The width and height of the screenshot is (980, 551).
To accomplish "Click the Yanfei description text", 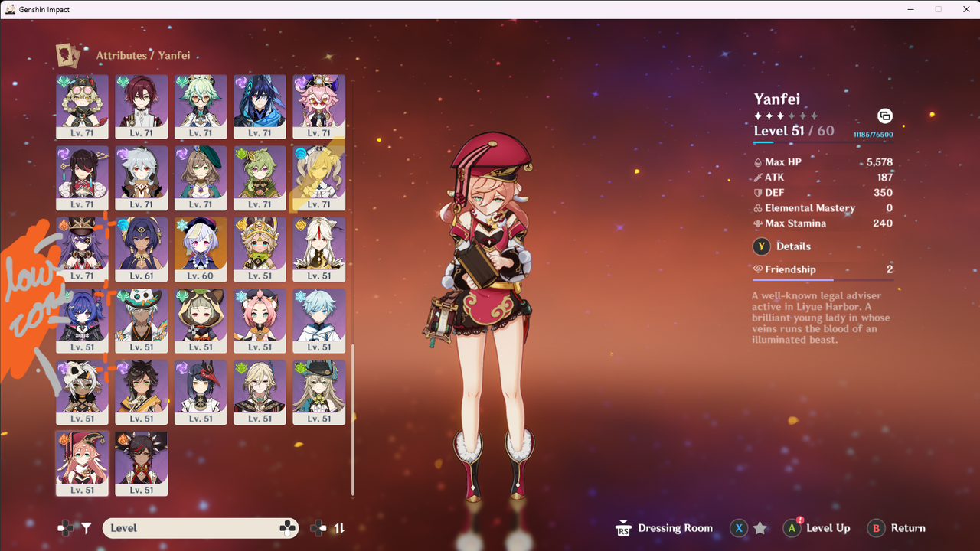I will [821, 318].
